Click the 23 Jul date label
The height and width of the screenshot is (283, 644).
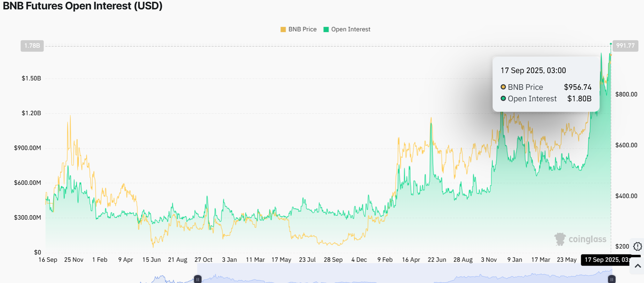coord(307,260)
